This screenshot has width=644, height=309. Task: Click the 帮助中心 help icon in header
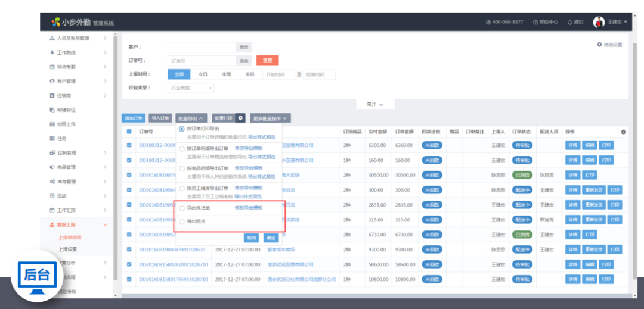[x=536, y=22]
